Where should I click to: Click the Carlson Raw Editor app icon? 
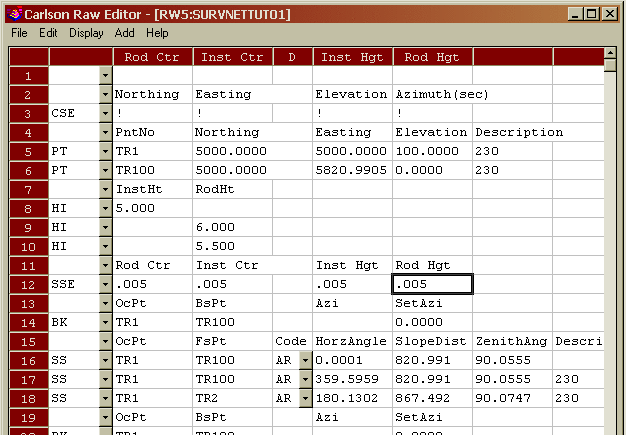tap(14, 14)
